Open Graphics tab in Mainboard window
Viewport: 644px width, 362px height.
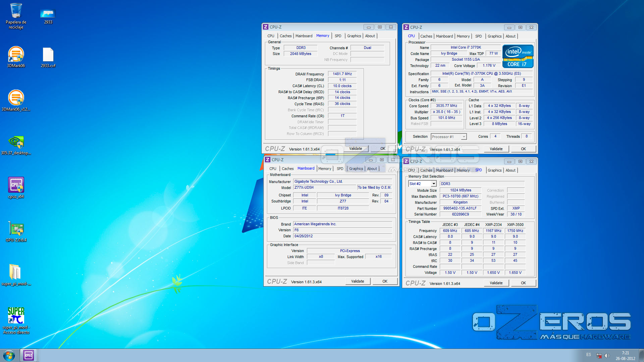tap(356, 169)
